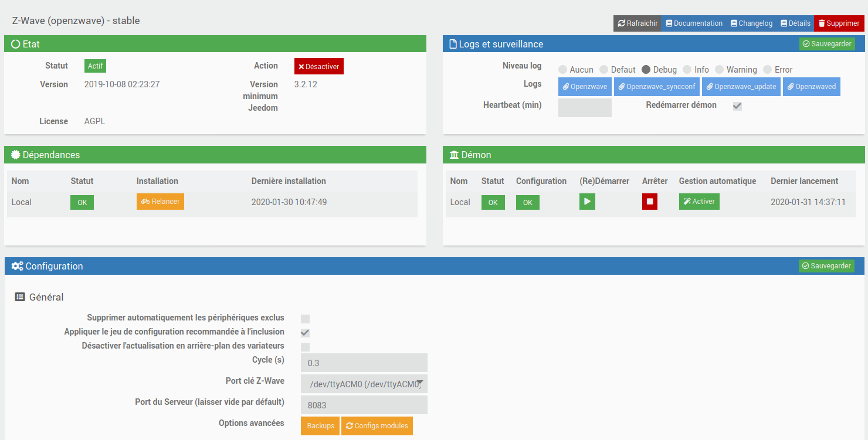Screen dimensions: 868x440
Task: Save configuration with Sauvegarder in Configuration panel
Action: click(x=826, y=266)
